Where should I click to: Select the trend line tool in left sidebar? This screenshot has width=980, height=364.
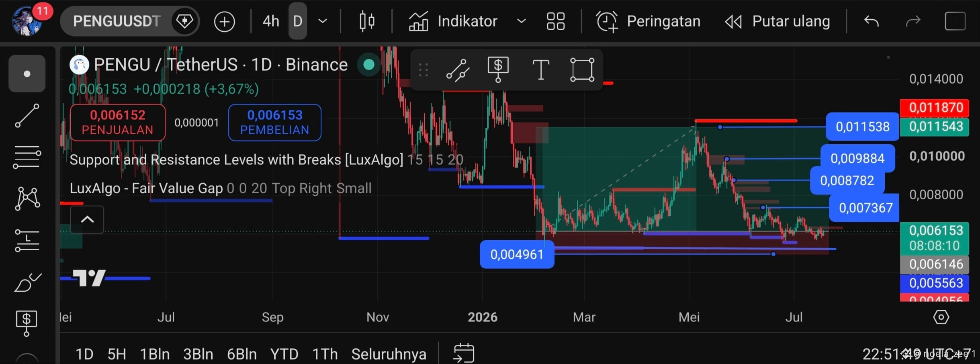[27, 116]
